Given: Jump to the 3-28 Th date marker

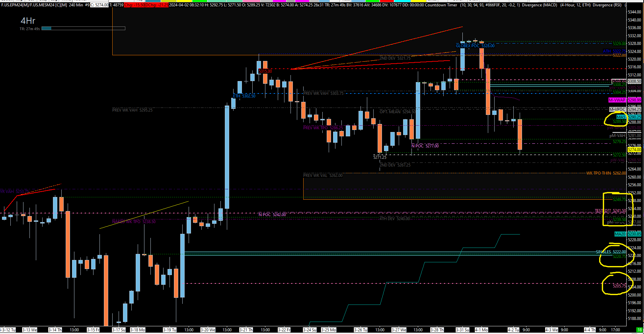Looking at the screenshot, I should coord(437,330).
